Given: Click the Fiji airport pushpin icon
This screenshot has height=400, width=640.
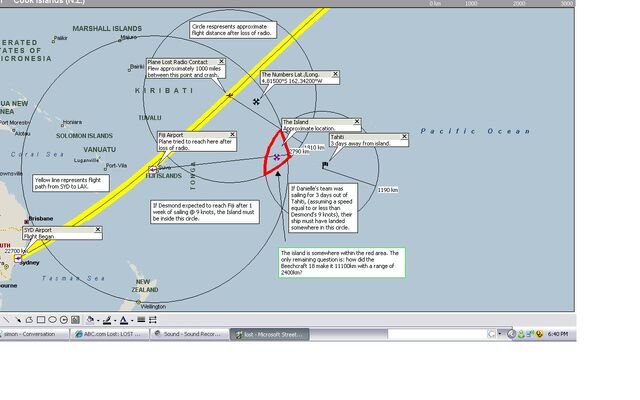Looking at the screenshot, I should [153, 169].
